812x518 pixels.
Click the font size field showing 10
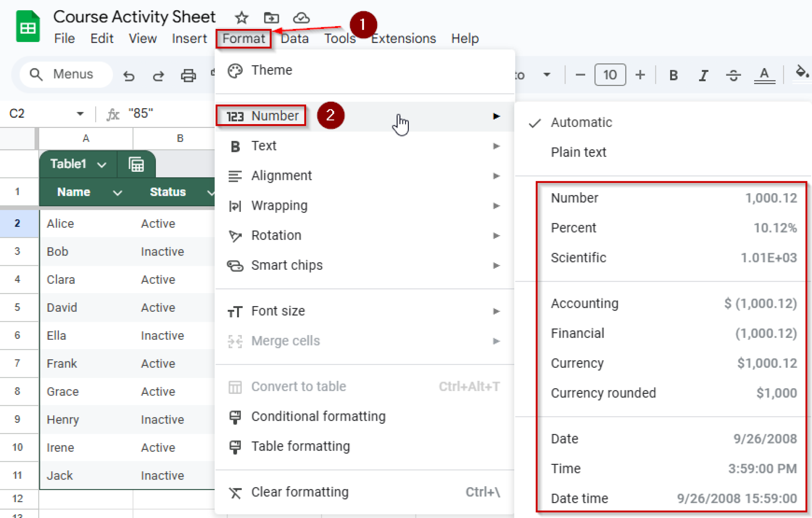(x=610, y=75)
